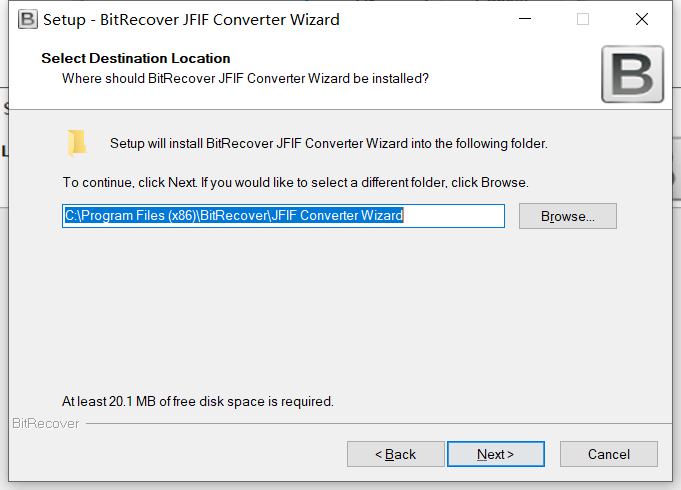Image resolution: width=681 pixels, height=490 pixels.
Task: Go to the previous step with Back
Action: 396,454
